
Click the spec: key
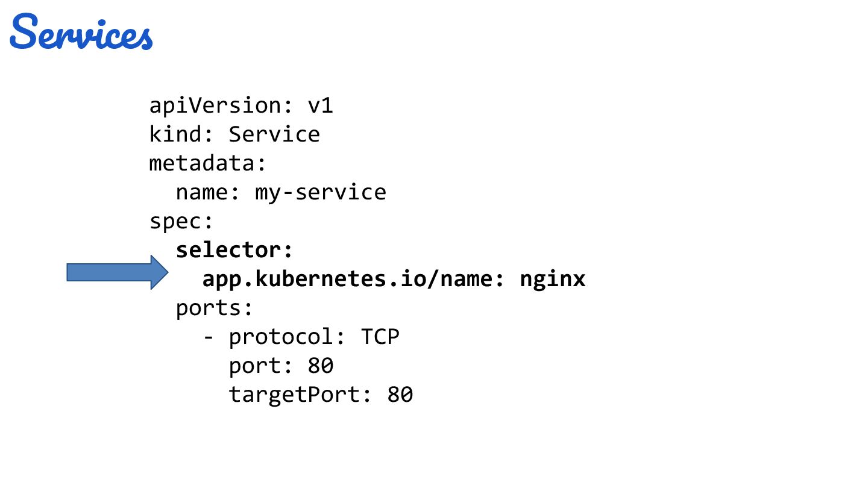[181, 221]
